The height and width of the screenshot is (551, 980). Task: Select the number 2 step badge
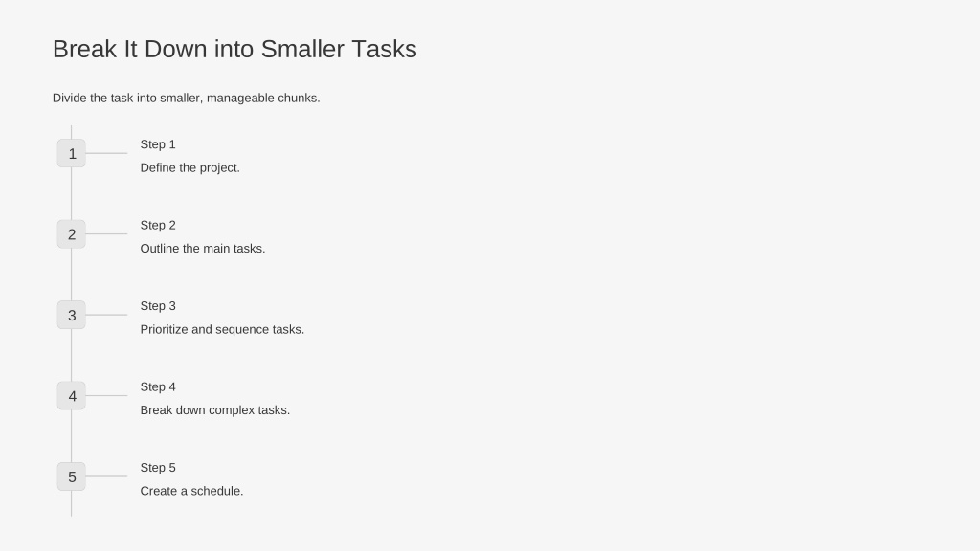click(71, 234)
